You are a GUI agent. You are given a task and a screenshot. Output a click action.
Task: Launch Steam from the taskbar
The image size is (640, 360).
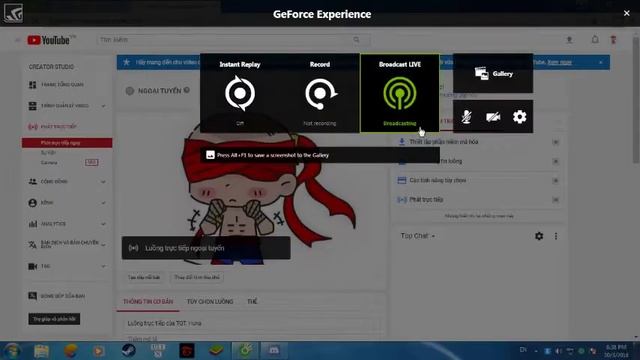pyautogui.click(x=129, y=351)
